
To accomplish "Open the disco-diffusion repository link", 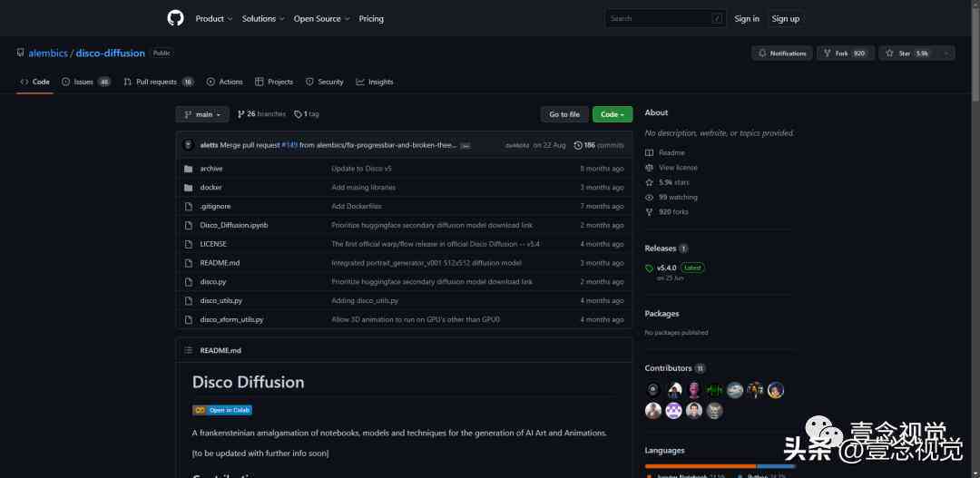I will (111, 54).
